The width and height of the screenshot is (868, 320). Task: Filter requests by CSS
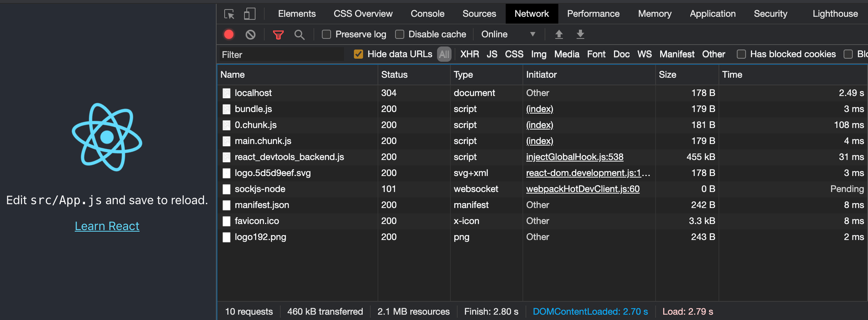point(514,54)
